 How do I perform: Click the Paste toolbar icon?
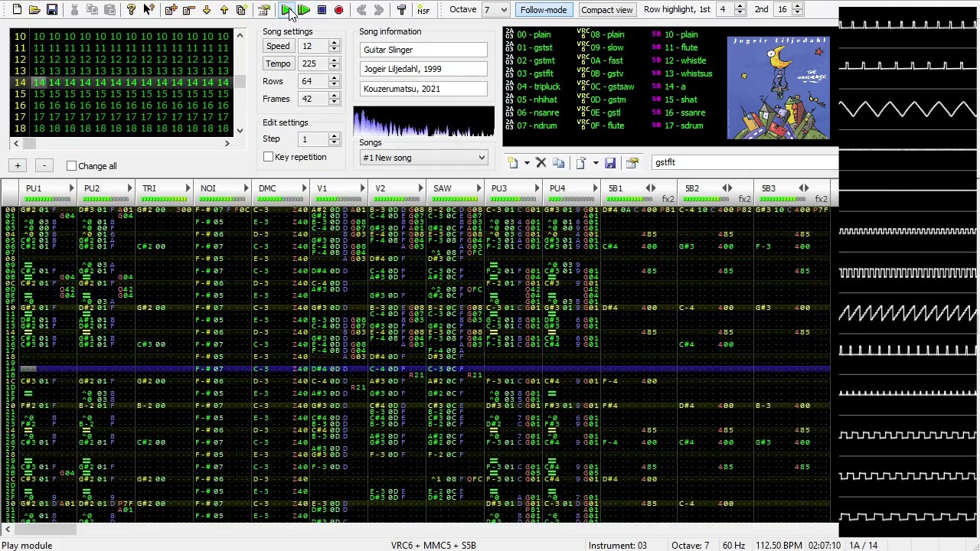click(109, 10)
